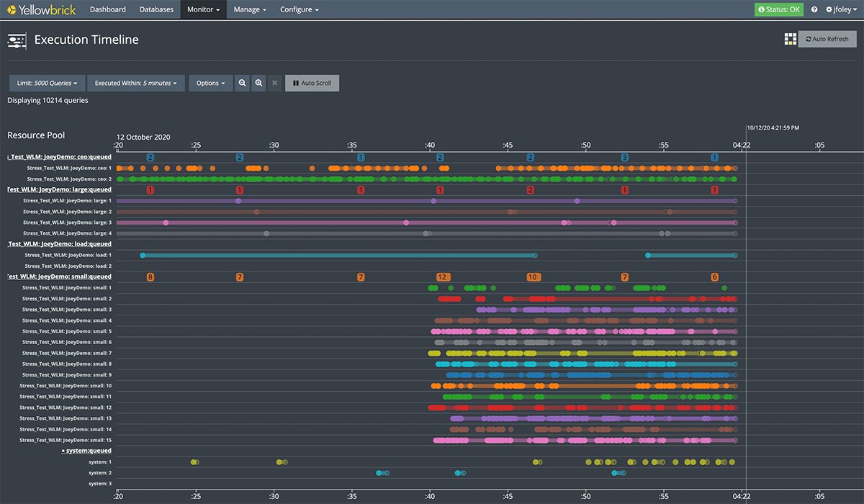Click the zoom out magnifier icon
The image size is (864, 504).
pos(243,83)
